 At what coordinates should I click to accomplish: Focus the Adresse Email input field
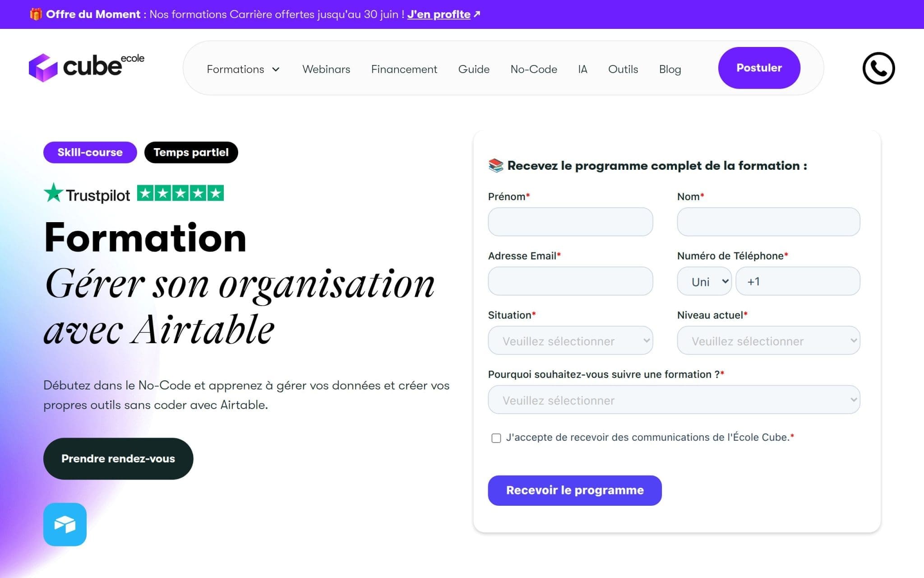(570, 281)
